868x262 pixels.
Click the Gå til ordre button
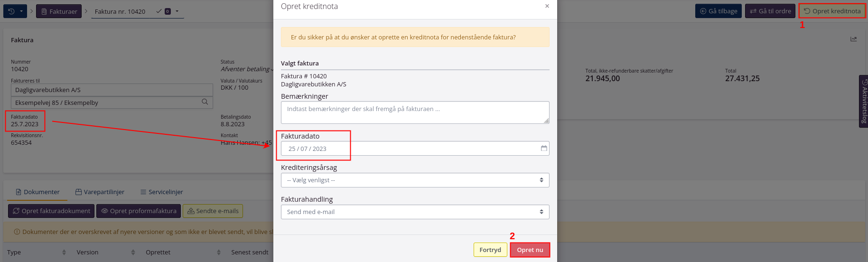[770, 11]
